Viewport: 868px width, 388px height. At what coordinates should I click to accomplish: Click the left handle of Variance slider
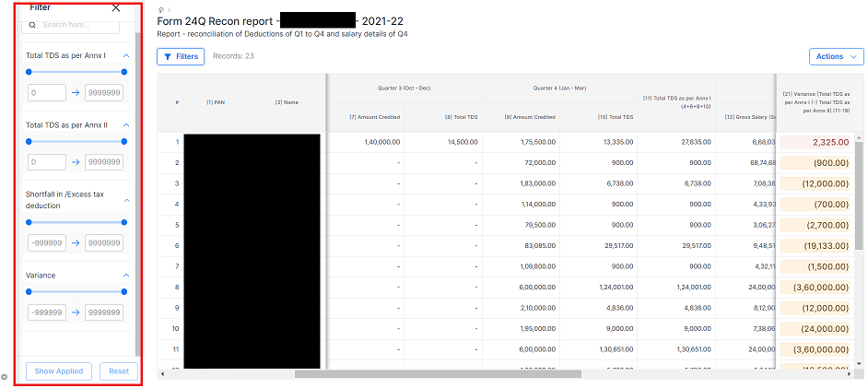[x=29, y=291]
